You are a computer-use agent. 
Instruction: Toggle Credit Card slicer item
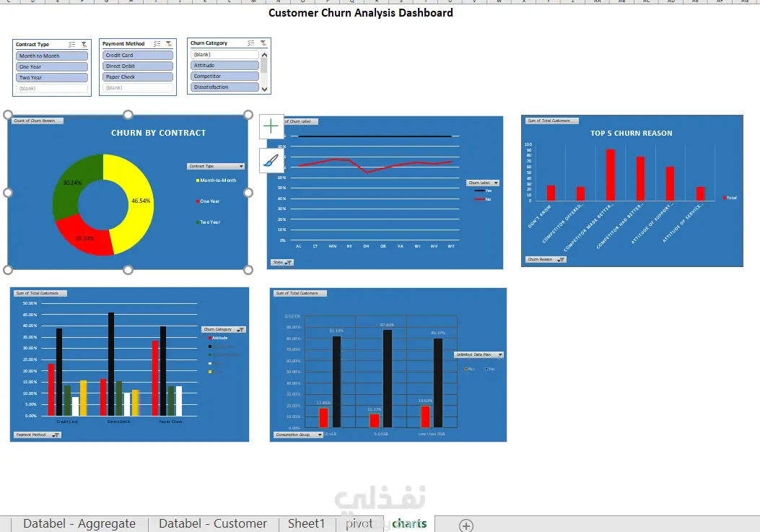click(138, 56)
